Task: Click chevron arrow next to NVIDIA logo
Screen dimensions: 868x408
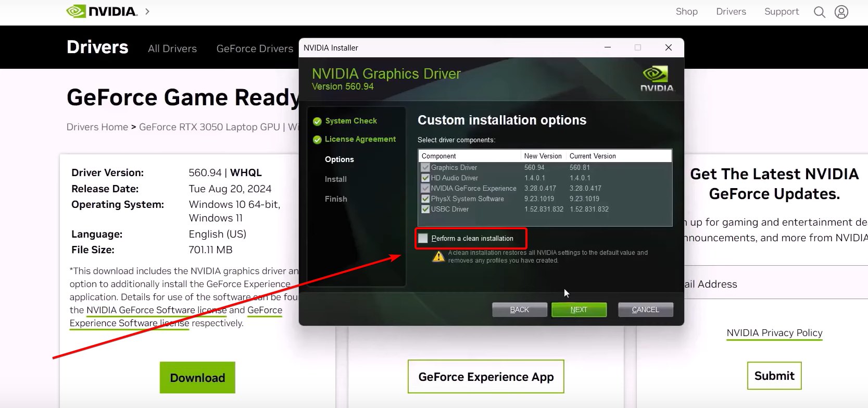Action: 147,11
